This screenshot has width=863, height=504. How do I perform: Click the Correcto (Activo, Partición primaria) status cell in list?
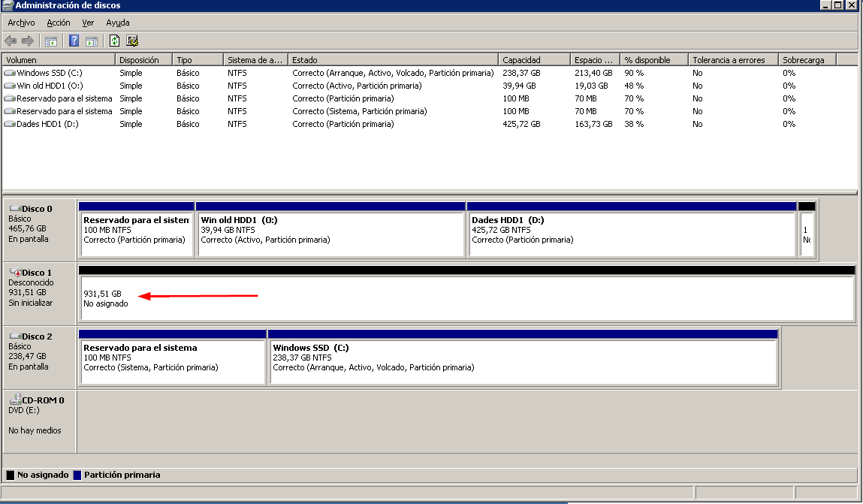[357, 86]
